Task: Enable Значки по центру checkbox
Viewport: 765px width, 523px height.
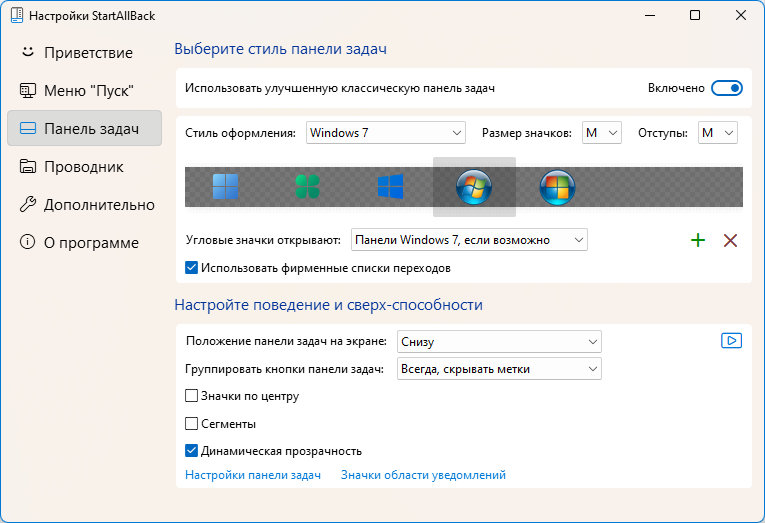Action: [x=191, y=396]
